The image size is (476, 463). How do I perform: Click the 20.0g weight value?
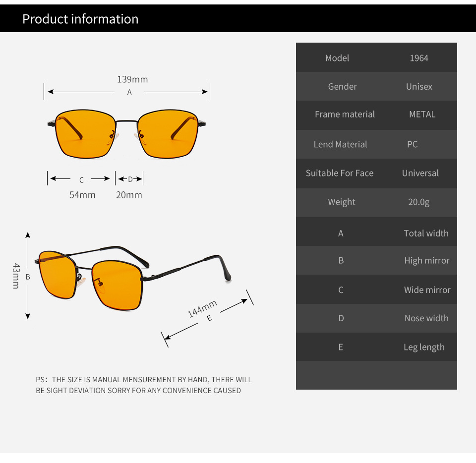419,202
